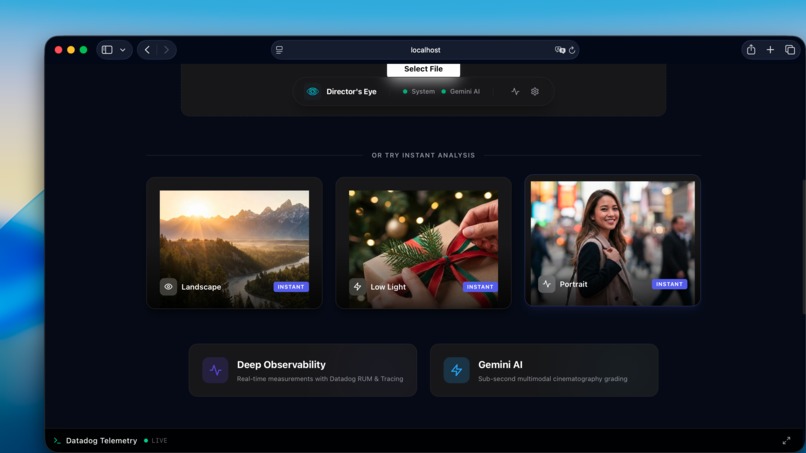
Task: Open the settings gear icon
Action: pyautogui.click(x=535, y=92)
